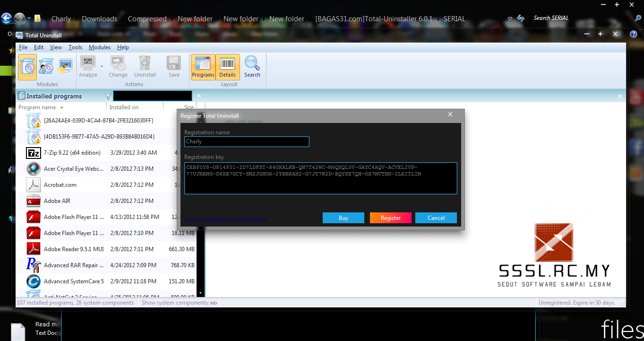Open the Modules menu
Image resolution: width=644 pixels, height=341 pixels.
(x=100, y=47)
